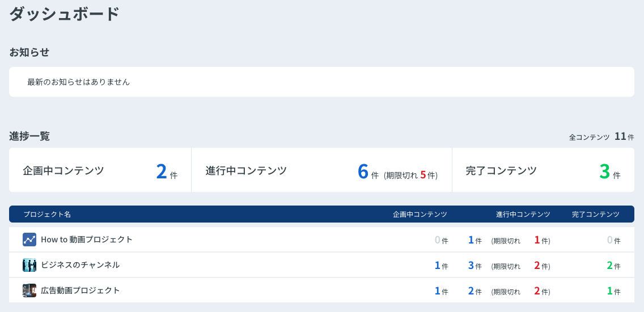Click the 完了コンテンツ column header
Screen dimensions: 644x312
coord(596,215)
